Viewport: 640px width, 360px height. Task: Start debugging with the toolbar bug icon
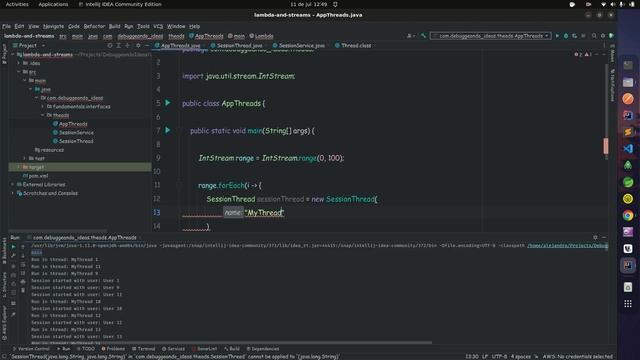coord(566,36)
